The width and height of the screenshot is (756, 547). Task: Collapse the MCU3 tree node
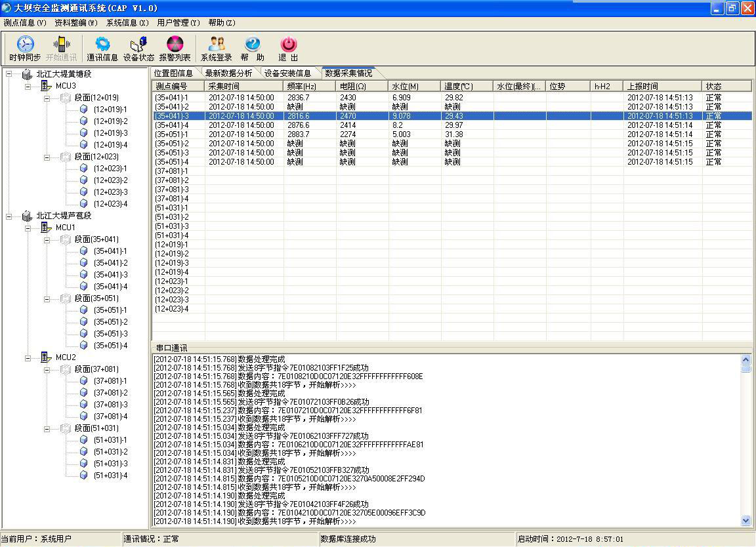pyautogui.click(x=28, y=87)
